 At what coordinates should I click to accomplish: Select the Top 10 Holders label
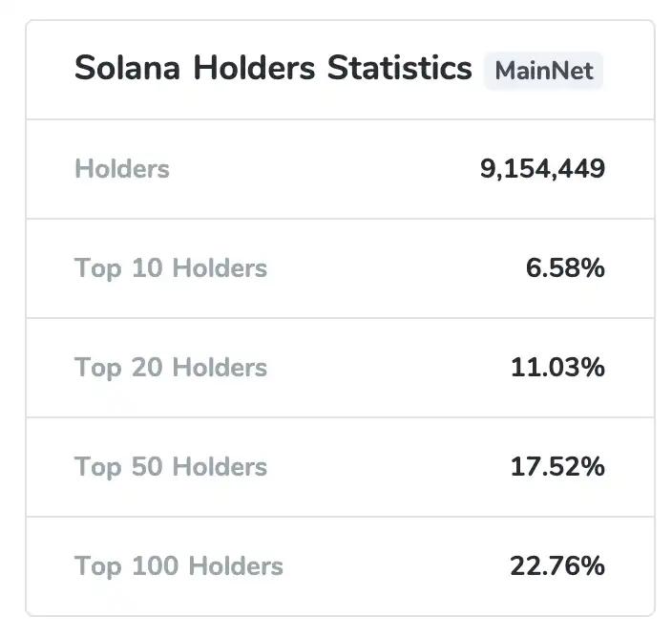click(171, 268)
